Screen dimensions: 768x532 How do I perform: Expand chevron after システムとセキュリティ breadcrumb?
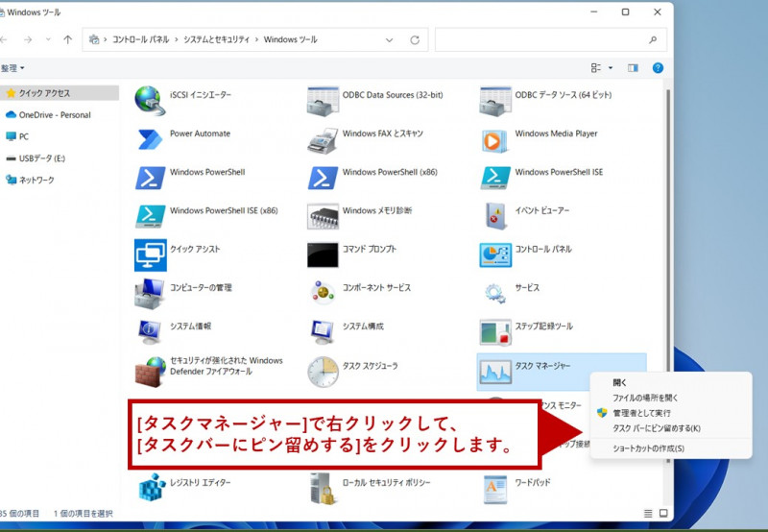pos(256,39)
